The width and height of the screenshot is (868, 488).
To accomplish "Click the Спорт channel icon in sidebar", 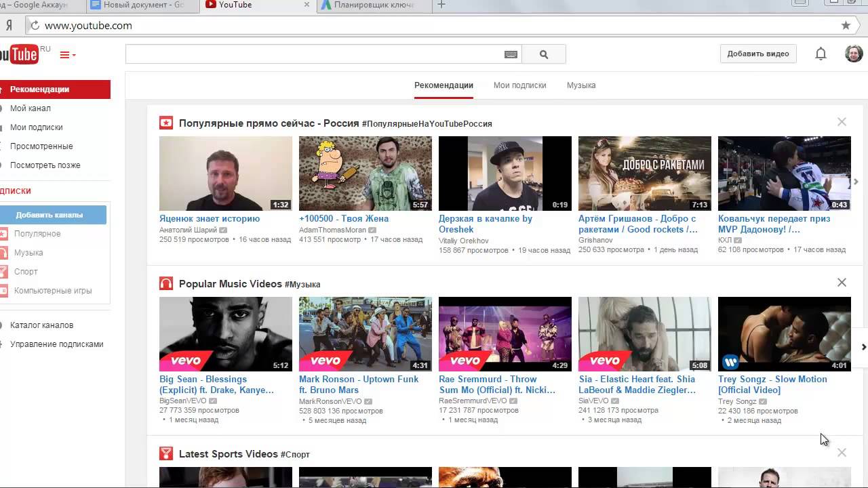I will click(5, 272).
